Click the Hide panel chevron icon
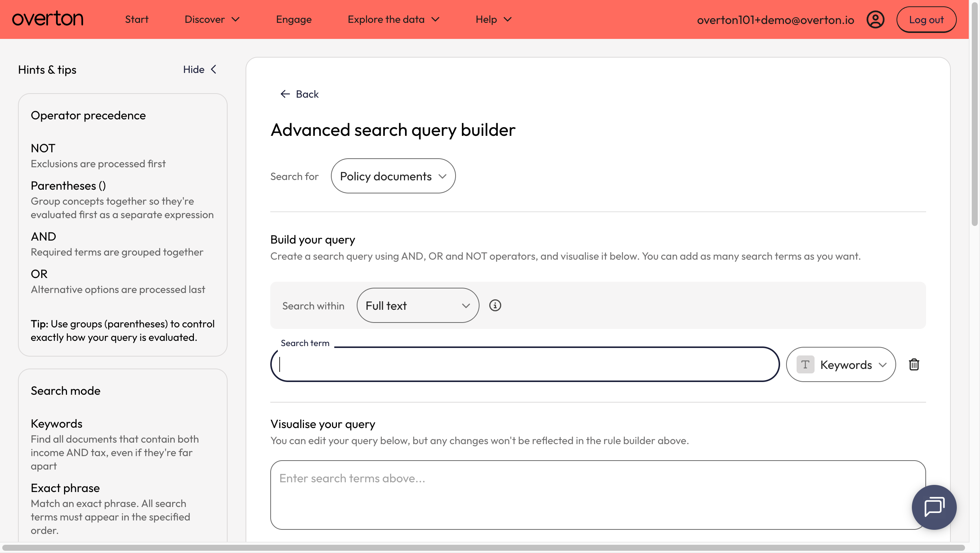This screenshot has height=553, width=980. (x=214, y=70)
